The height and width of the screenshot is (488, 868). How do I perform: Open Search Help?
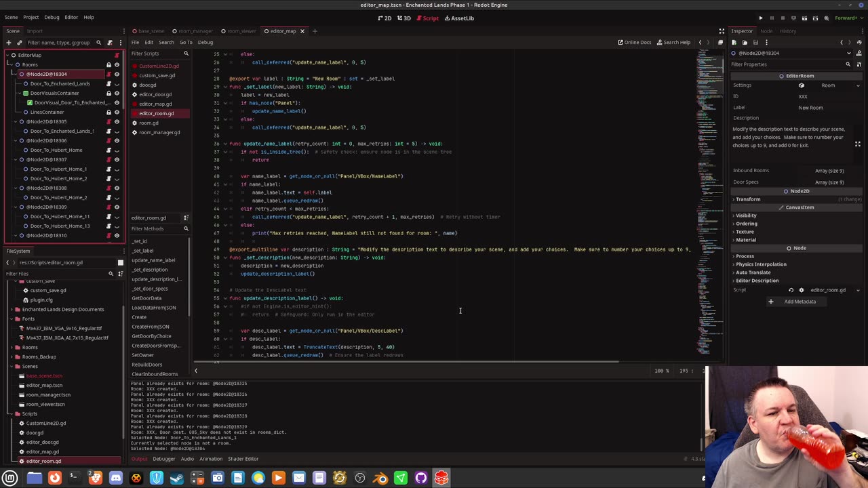[673, 42]
